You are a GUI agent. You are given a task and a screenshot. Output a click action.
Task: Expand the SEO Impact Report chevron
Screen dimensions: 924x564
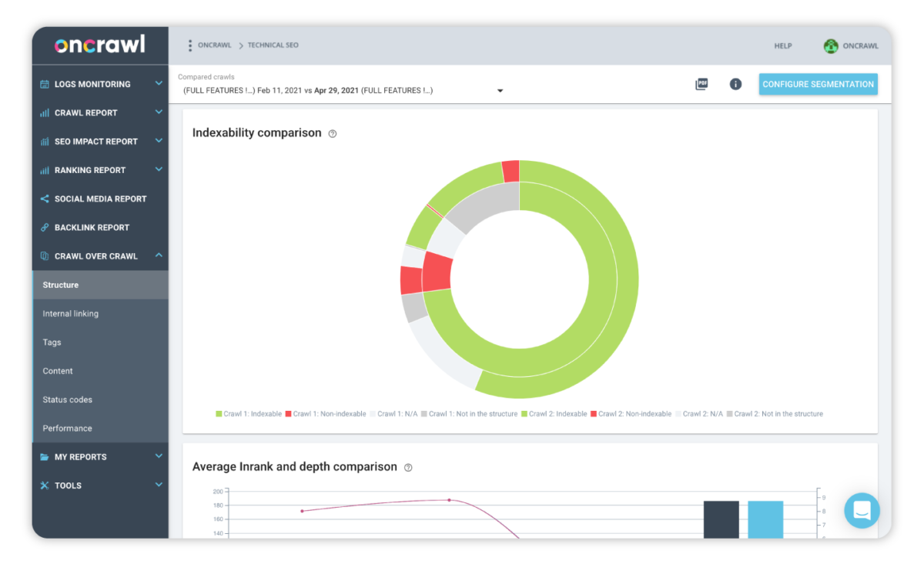click(x=159, y=141)
